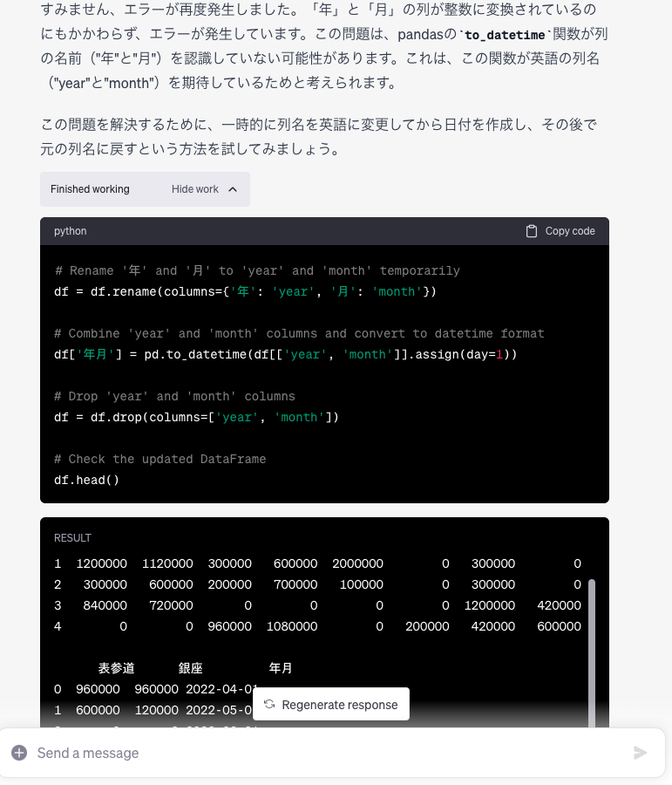
Task: Collapse work using the chevron up icon
Action: click(x=233, y=189)
